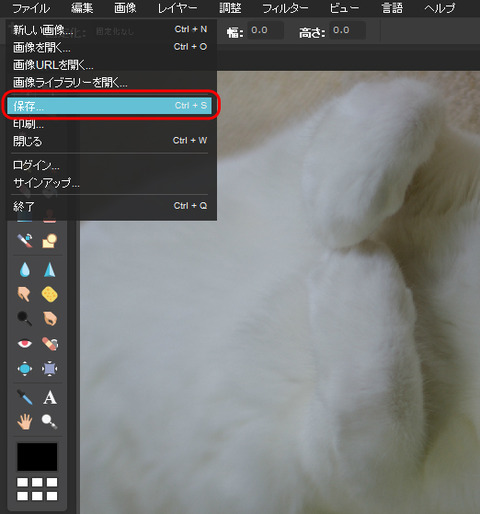Open the フィルター menu
Image resolution: width=480 pixels, height=514 pixels.
tap(285, 8)
